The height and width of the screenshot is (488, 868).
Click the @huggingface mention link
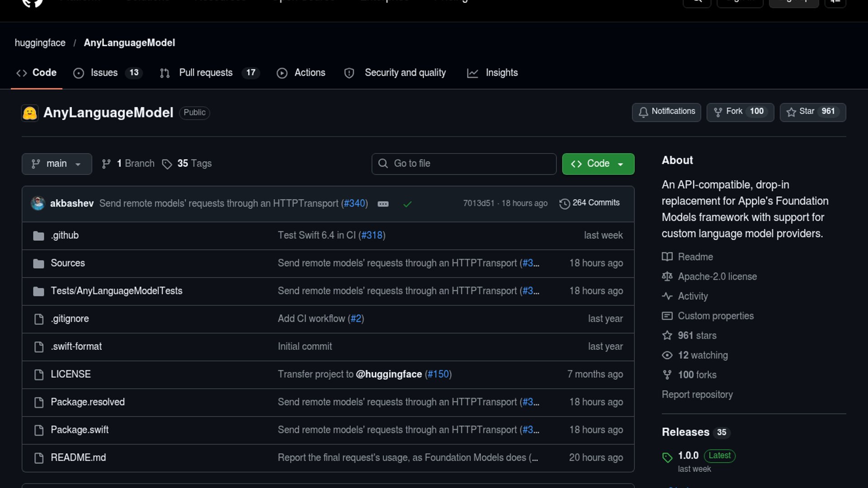coord(389,374)
